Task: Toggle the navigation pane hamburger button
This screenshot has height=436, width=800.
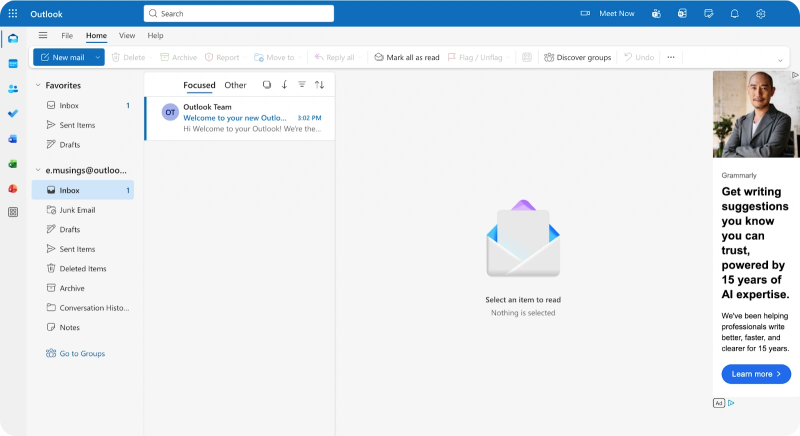Action: click(x=43, y=35)
